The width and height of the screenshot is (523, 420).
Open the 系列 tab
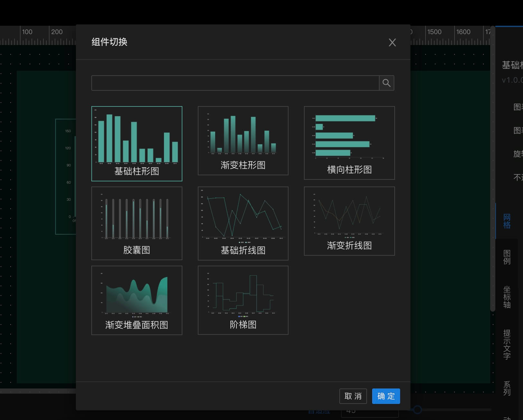(507, 388)
